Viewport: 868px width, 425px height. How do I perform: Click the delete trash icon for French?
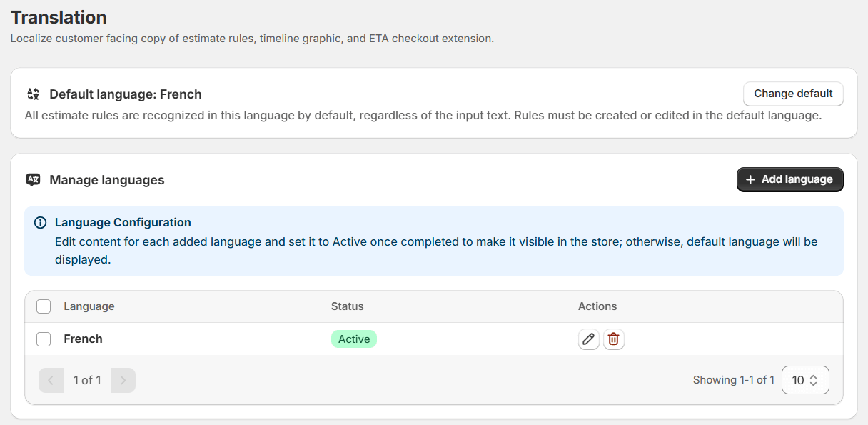[613, 339]
